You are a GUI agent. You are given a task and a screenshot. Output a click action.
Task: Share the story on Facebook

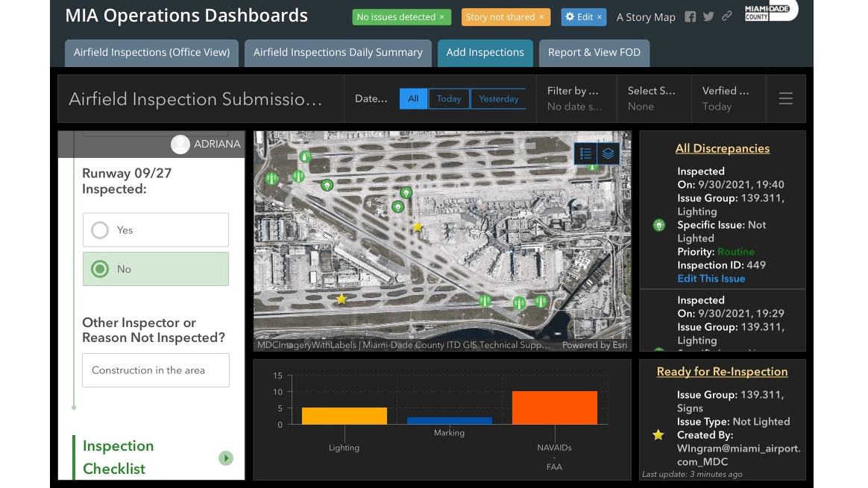690,16
